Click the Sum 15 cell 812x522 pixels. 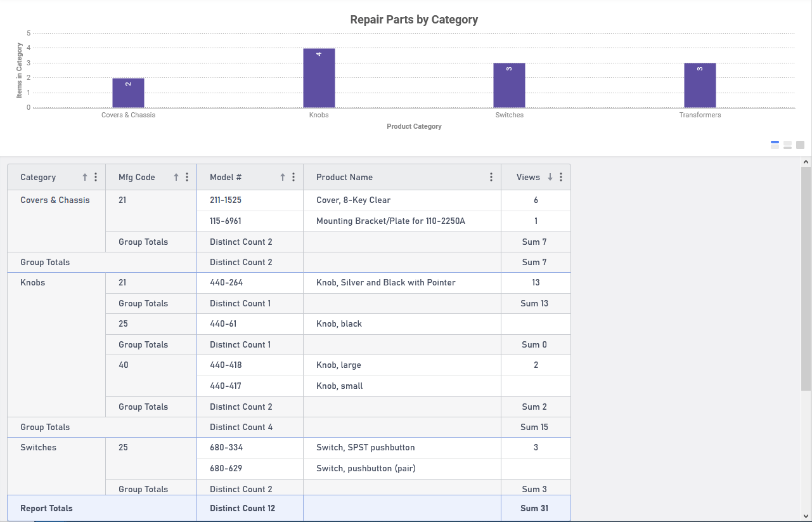tap(534, 427)
